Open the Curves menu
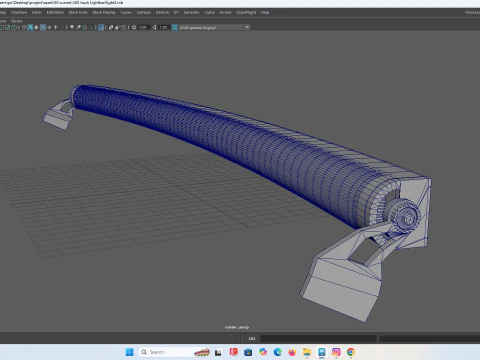 click(126, 12)
